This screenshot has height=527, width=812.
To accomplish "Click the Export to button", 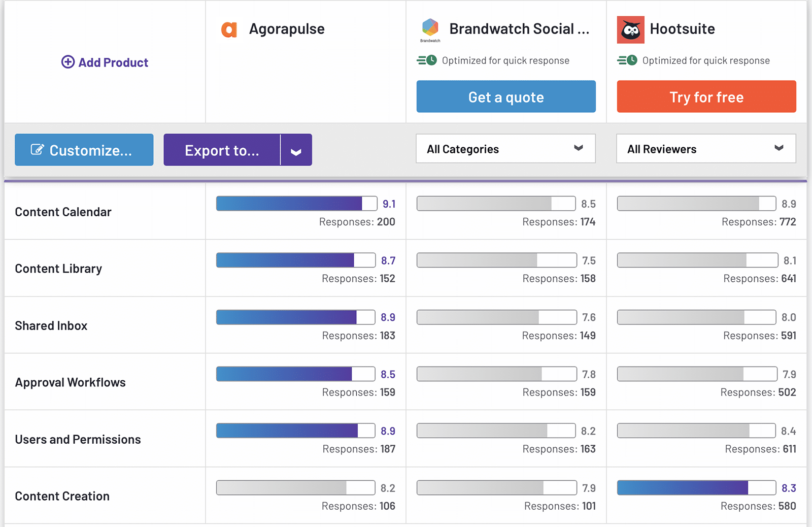I will coord(222,150).
